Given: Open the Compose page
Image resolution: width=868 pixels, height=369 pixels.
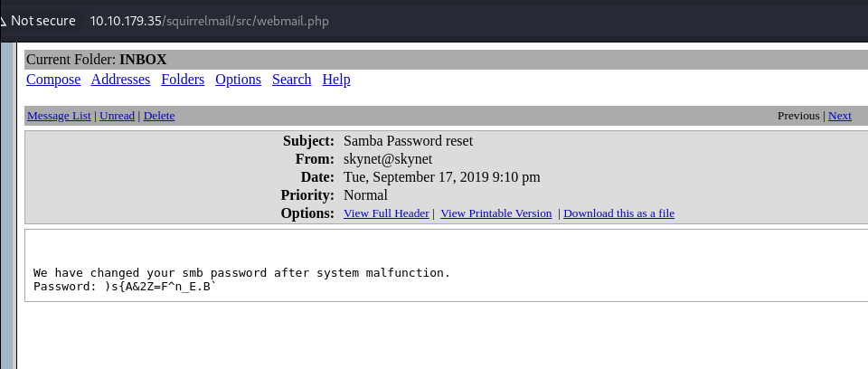Looking at the screenshot, I should [53, 80].
